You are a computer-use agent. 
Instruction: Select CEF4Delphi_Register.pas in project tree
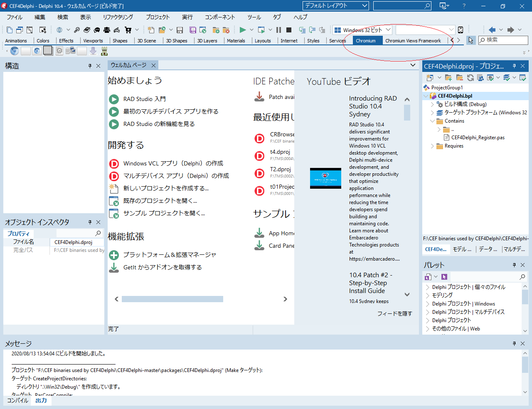pos(478,138)
